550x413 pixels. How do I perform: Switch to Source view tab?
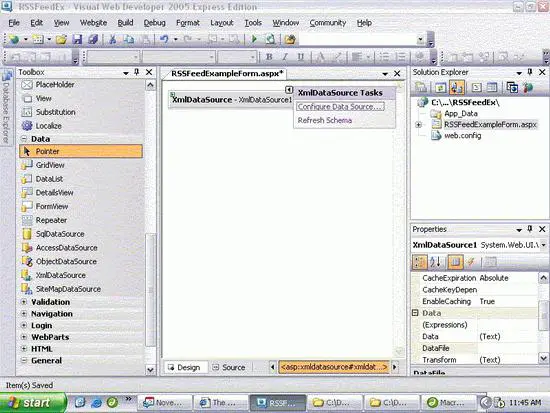(229, 367)
